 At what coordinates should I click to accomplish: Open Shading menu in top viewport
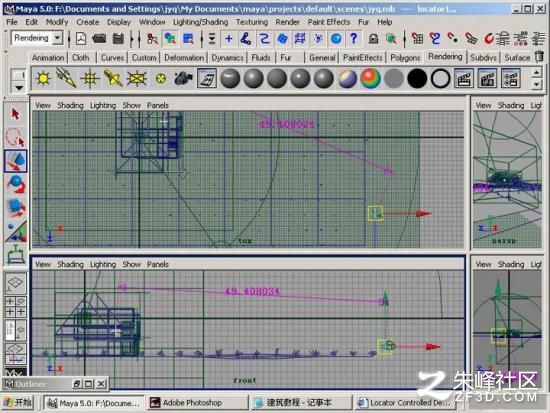click(x=70, y=105)
